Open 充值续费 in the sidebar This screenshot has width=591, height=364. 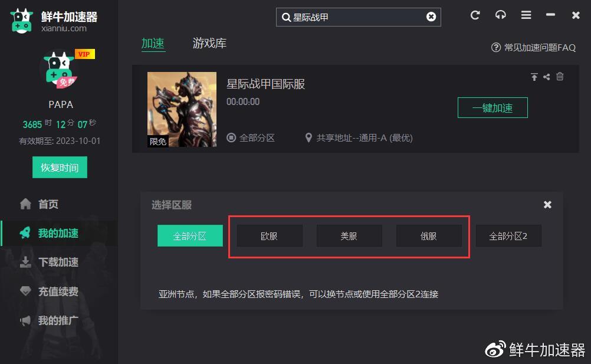point(60,291)
